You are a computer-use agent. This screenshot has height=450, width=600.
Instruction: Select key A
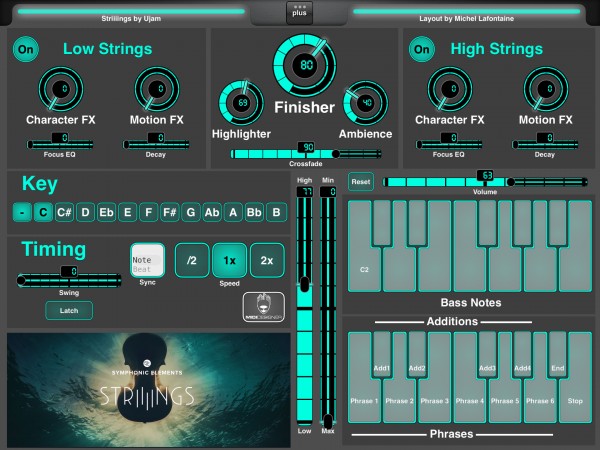coord(233,212)
